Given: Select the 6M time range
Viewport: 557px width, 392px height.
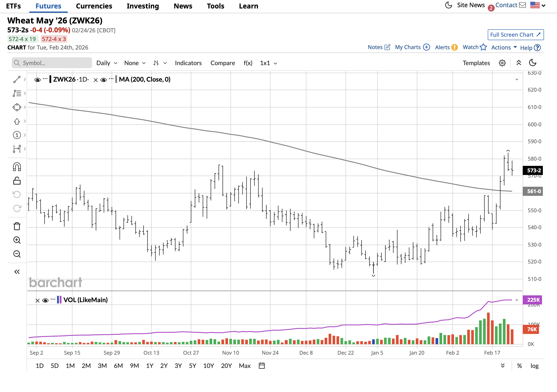Looking at the screenshot, I should 118,366.
